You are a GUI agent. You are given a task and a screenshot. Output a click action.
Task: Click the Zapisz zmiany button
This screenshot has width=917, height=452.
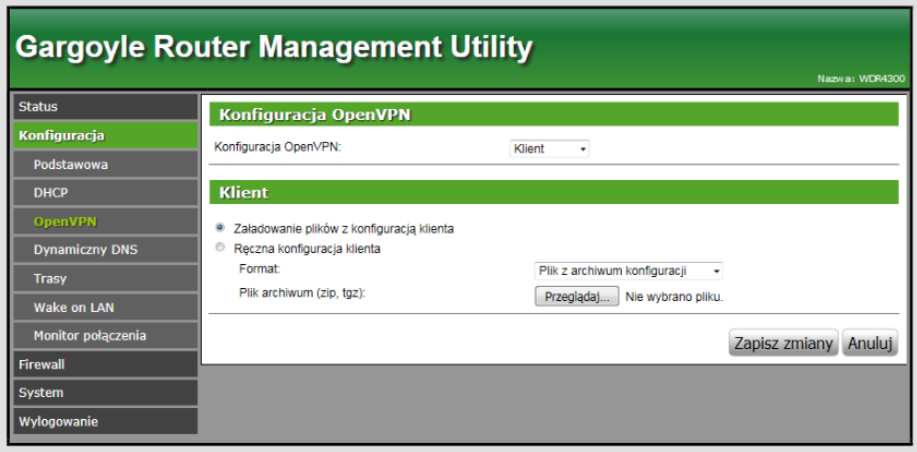pyautogui.click(x=783, y=343)
